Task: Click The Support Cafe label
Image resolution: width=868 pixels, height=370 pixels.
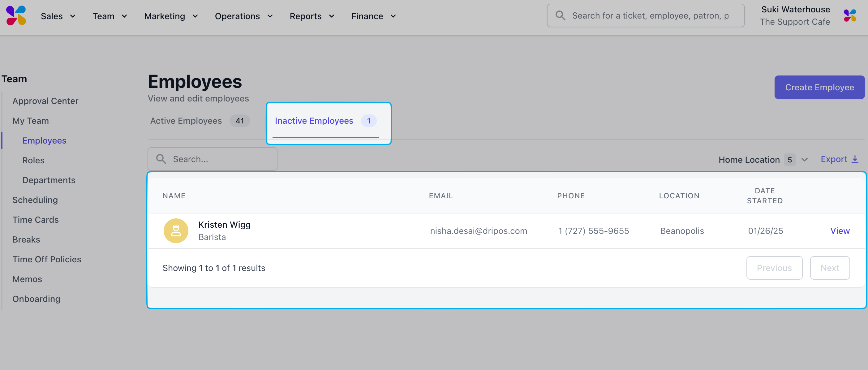Action: [795, 22]
